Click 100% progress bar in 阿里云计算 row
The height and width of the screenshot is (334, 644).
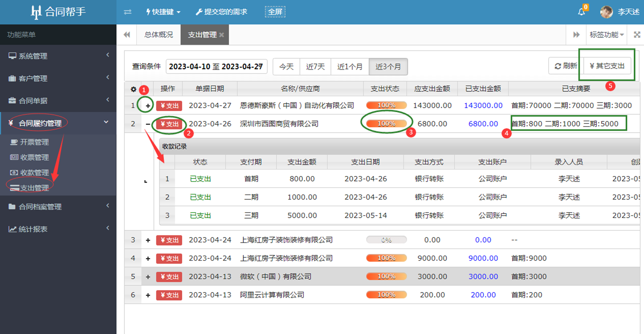click(386, 295)
